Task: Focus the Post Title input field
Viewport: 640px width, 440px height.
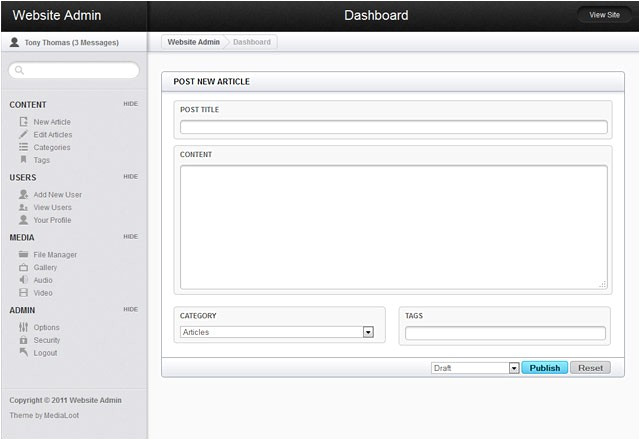Action: point(393,127)
